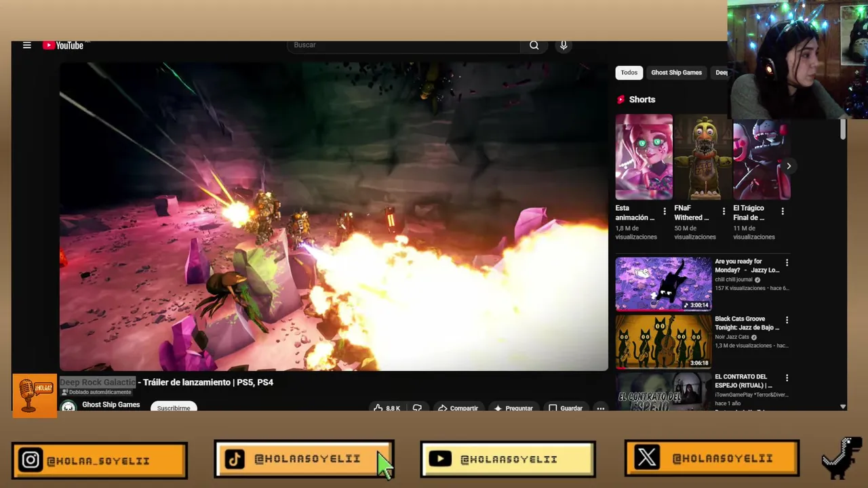868x488 pixels.
Task: Click the pixel dinosaur icon
Action: [842, 457]
